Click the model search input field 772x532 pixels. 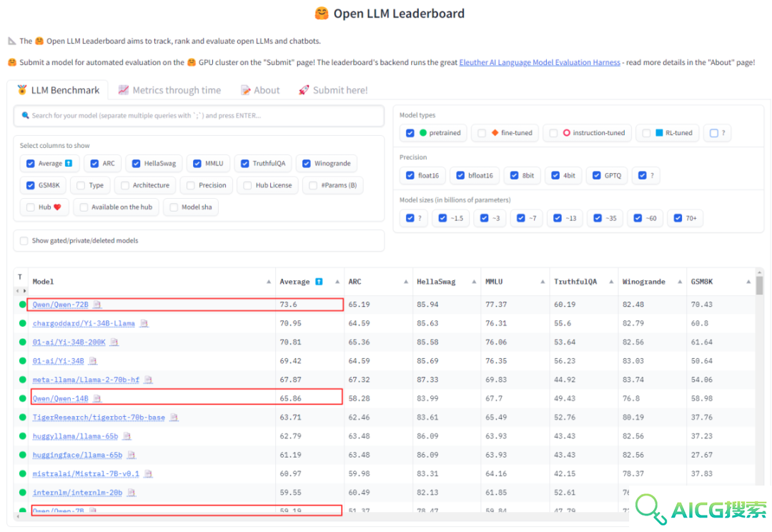pos(199,116)
